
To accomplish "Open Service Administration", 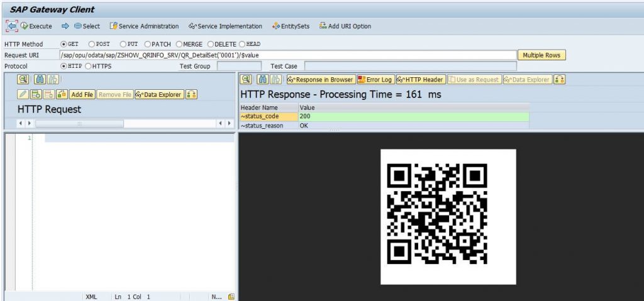I will tap(144, 26).
